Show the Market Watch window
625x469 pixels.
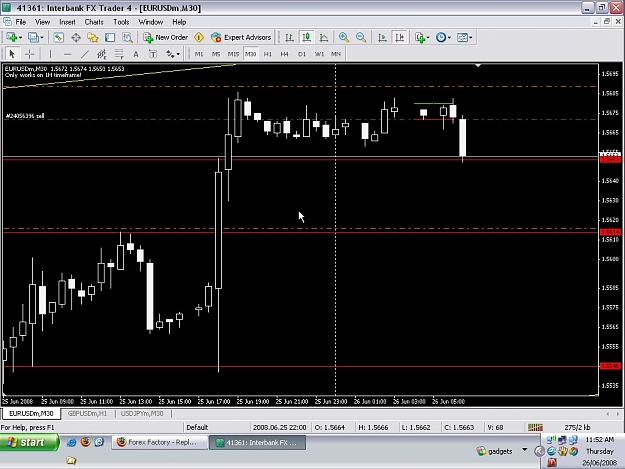coord(59,37)
